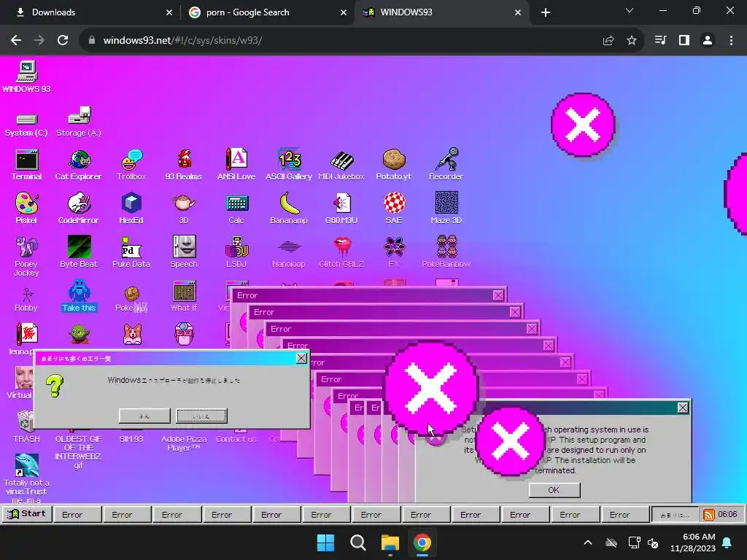Open the HexEd cube icon

pyautogui.click(x=131, y=208)
